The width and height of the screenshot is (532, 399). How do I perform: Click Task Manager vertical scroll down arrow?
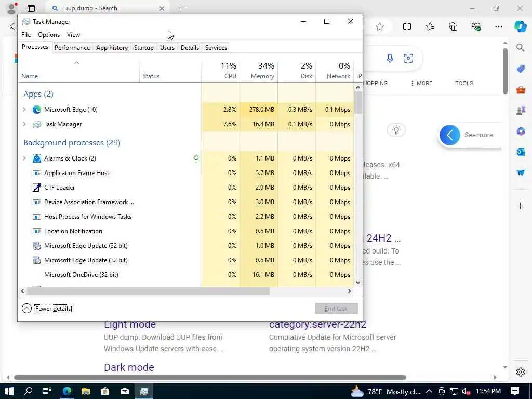click(358, 282)
